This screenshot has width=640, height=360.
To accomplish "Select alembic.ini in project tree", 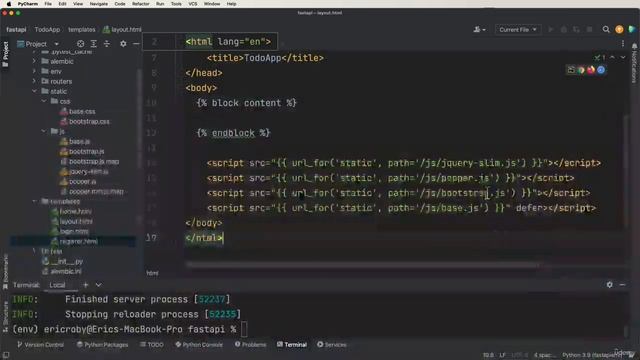I will (66, 271).
